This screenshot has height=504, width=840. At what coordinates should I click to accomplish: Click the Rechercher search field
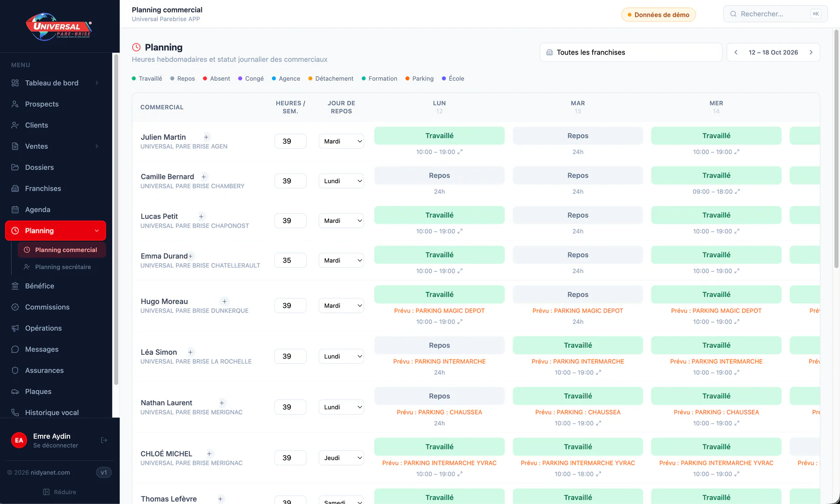pyautogui.click(x=775, y=14)
